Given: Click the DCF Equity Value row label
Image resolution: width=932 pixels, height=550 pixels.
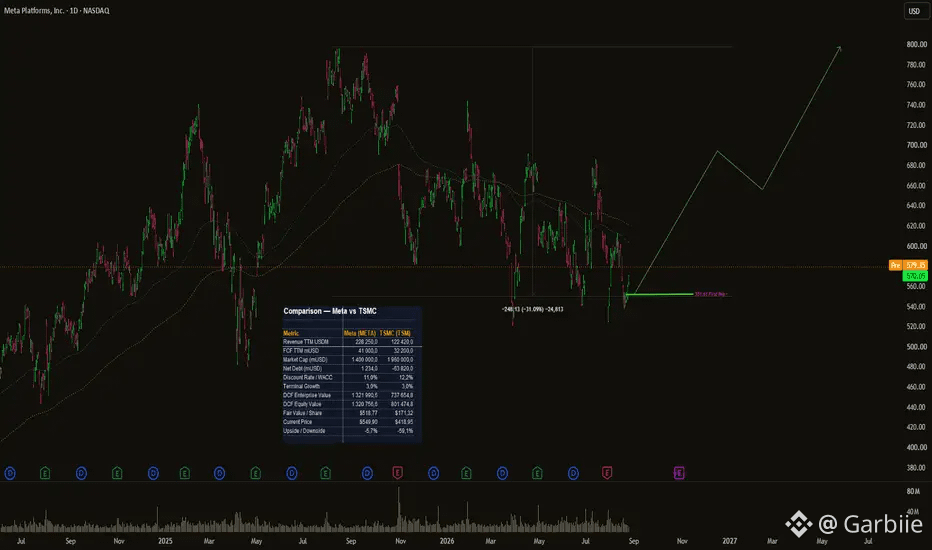Looking at the screenshot, I should tap(302, 404).
